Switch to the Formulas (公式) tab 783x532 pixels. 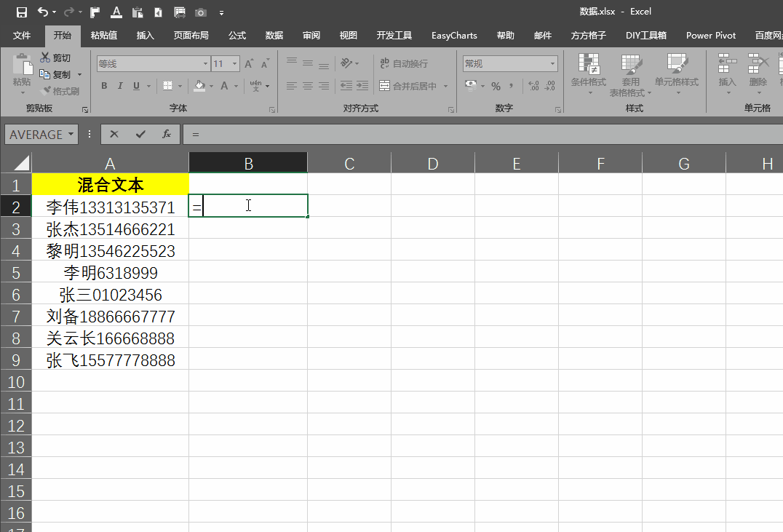[x=237, y=36]
